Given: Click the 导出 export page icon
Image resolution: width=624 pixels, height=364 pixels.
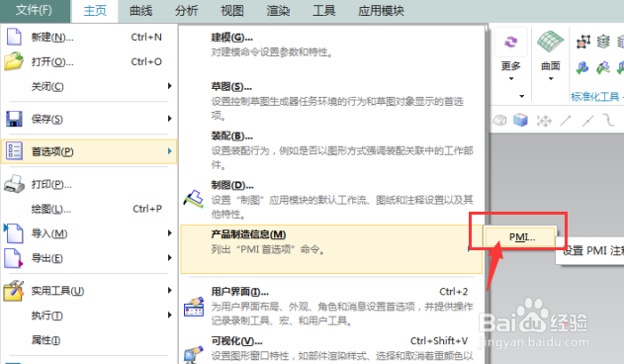Looking at the screenshot, I should [x=13, y=258].
